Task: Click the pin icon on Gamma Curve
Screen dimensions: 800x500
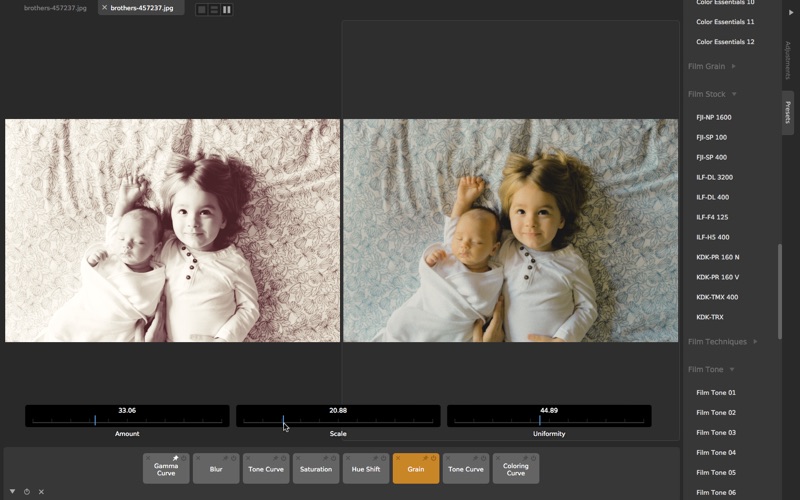Action: coord(175,458)
